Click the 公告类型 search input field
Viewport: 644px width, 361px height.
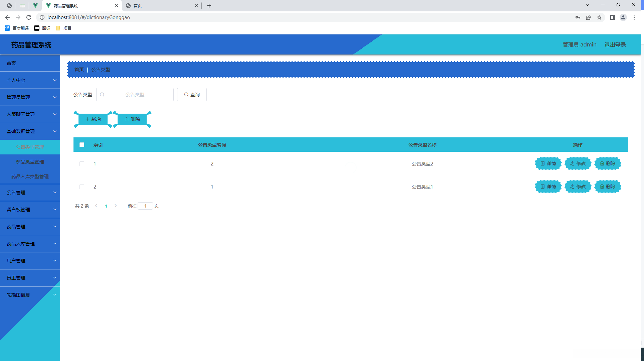click(135, 95)
